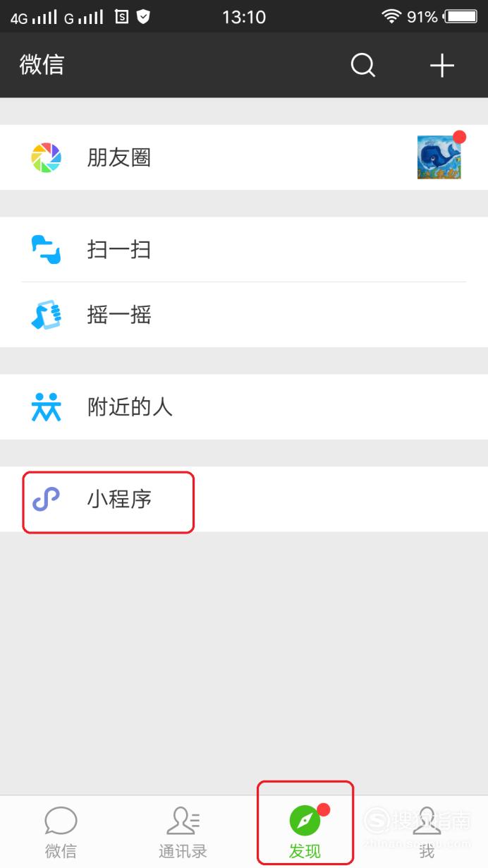488x868 pixels.
Task: Tap the blue Scan icon
Action: coord(47,250)
